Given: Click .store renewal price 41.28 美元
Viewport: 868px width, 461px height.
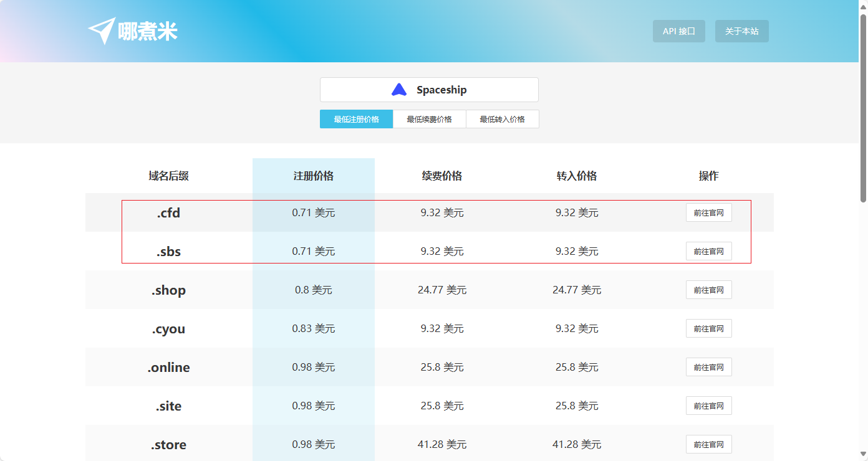Looking at the screenshot, I should click(x=442, y=444).
